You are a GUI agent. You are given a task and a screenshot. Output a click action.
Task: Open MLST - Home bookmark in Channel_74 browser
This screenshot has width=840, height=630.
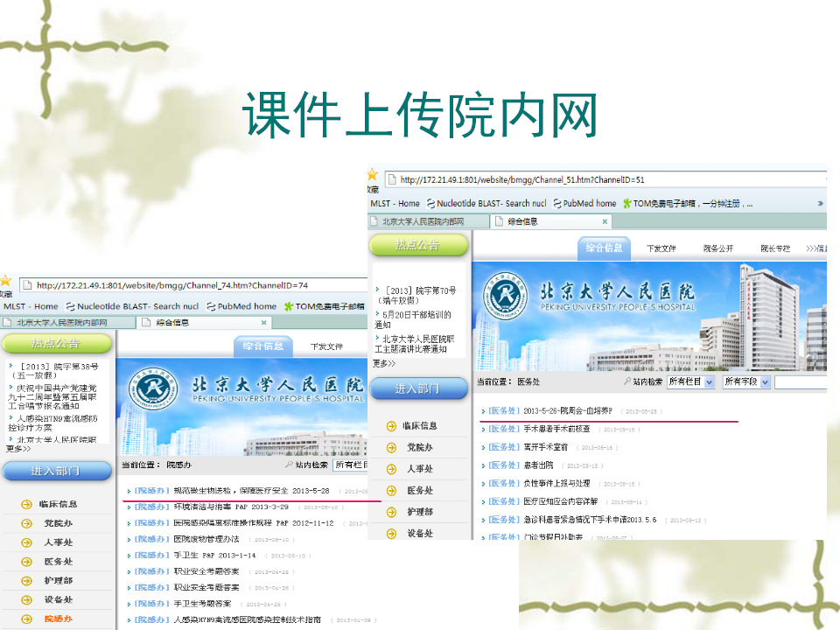[x=31, y=306]
